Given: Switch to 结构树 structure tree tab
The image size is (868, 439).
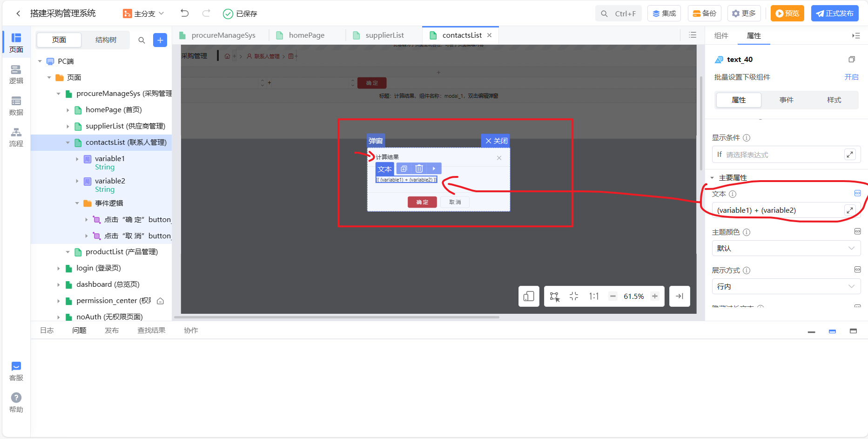Looking at the screenshot, I should (106, 40).
